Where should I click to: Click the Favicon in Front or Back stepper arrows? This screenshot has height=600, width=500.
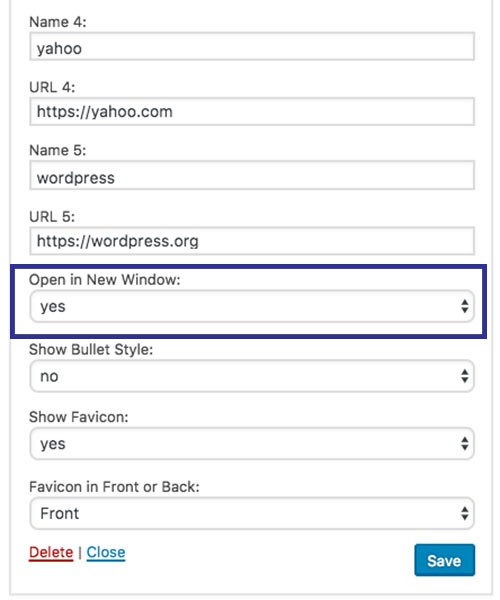pos(464,513)
